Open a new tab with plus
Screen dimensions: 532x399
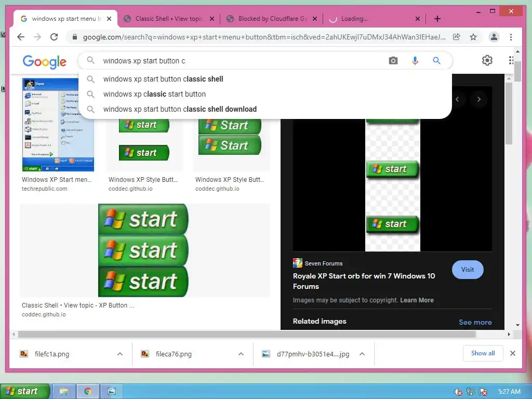pos(437,19)
